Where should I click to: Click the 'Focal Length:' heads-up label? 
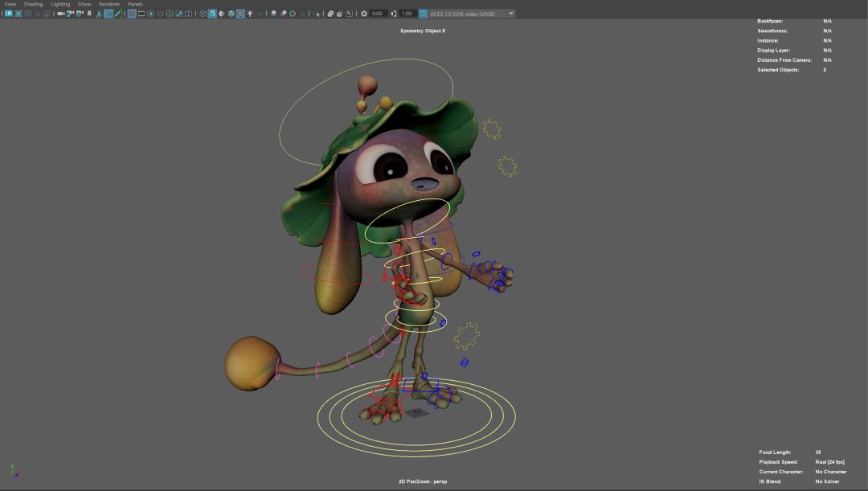775,452
